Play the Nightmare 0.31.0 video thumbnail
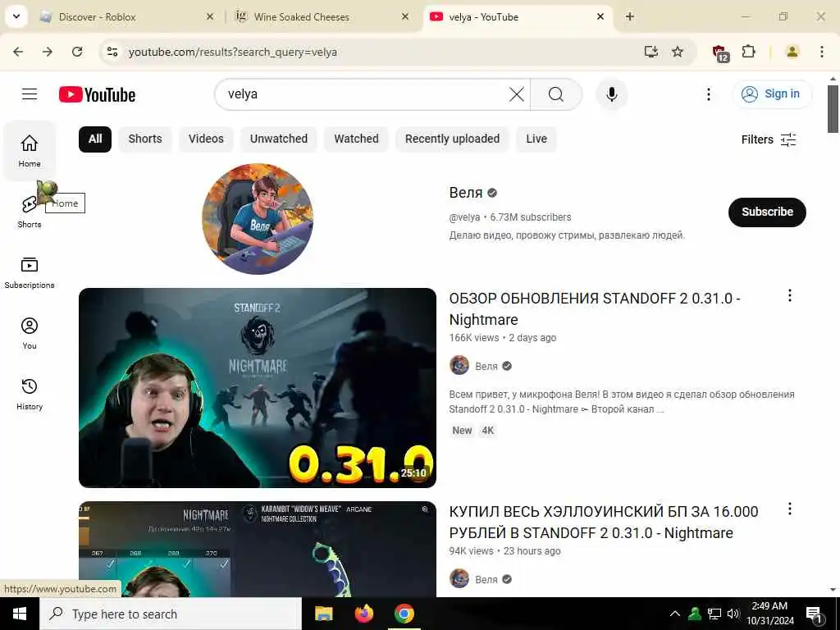840x630 pixels. [257, 388]
